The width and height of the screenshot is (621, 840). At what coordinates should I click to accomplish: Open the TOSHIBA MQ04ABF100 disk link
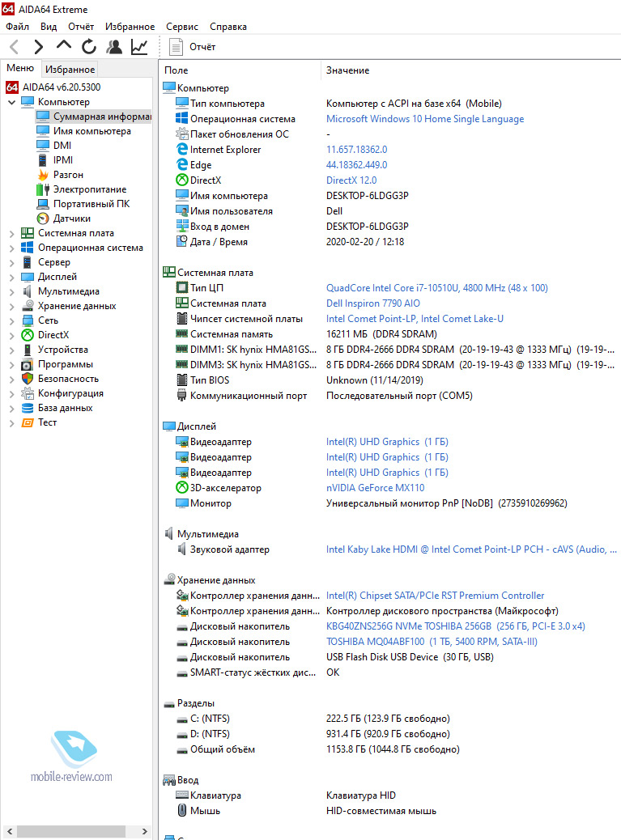[432, 642]
